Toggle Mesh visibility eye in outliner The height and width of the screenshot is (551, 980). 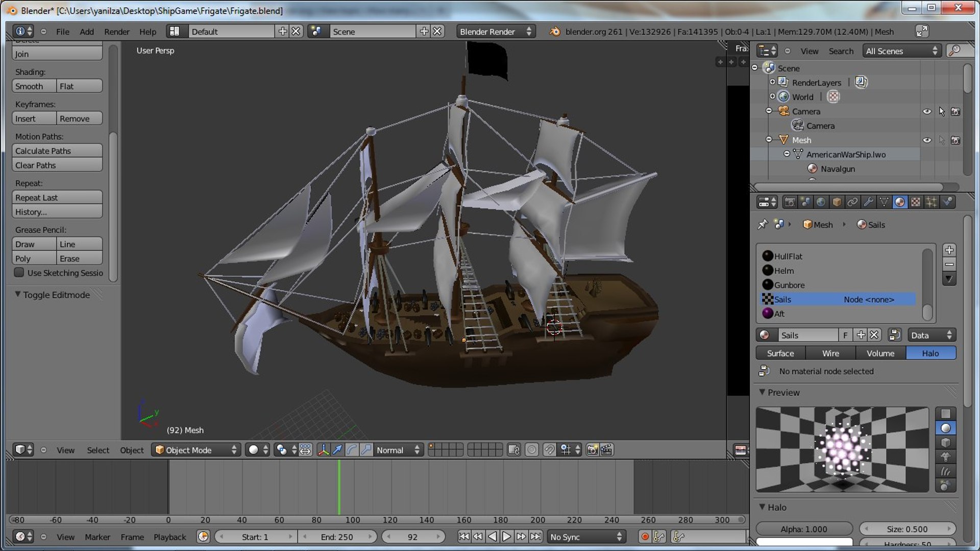coord(927,140)
